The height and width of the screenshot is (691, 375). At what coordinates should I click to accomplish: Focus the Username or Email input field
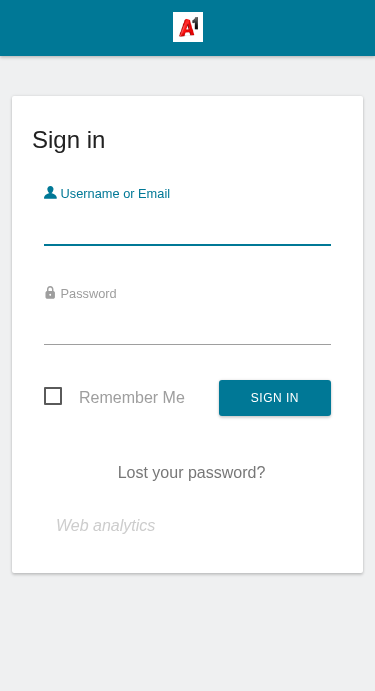pos(187,227)
